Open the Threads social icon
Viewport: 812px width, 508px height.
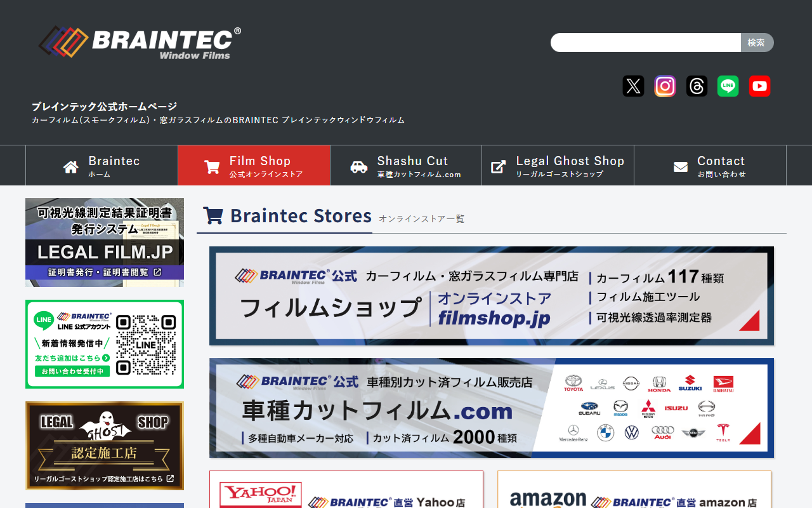[697, 86]
